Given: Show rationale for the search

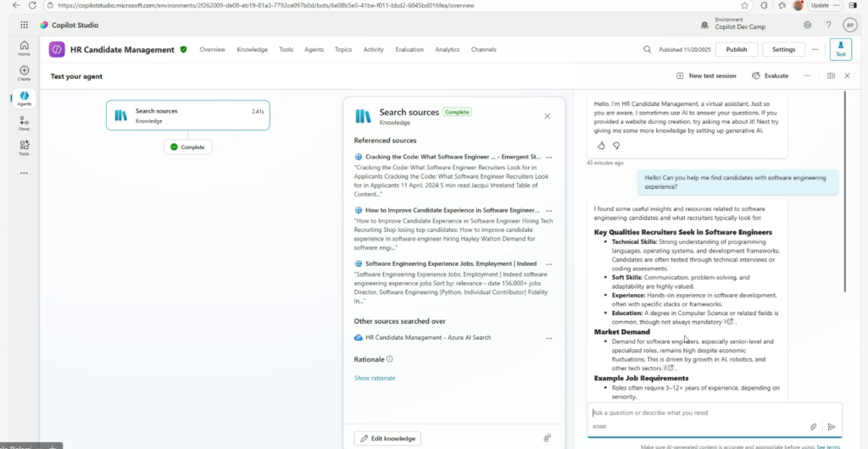Looking at the screenshot, I should click(374, 378).
